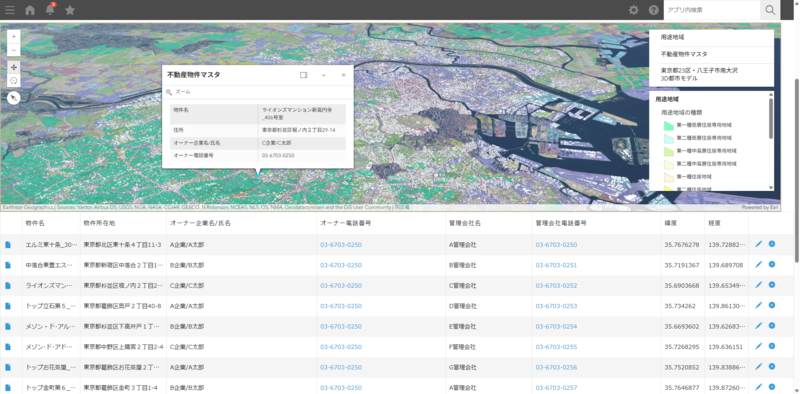The height and width of the screenshot is (394, 800).
Task: Call management number 03-6703-0254
Action: [556, 327]
